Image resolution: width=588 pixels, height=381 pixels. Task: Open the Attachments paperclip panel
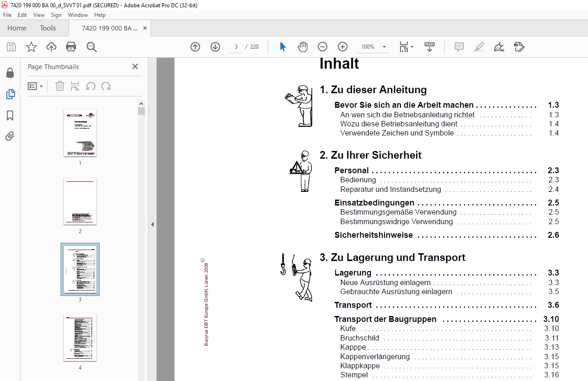pyautogui.click(x=10, y=136)
